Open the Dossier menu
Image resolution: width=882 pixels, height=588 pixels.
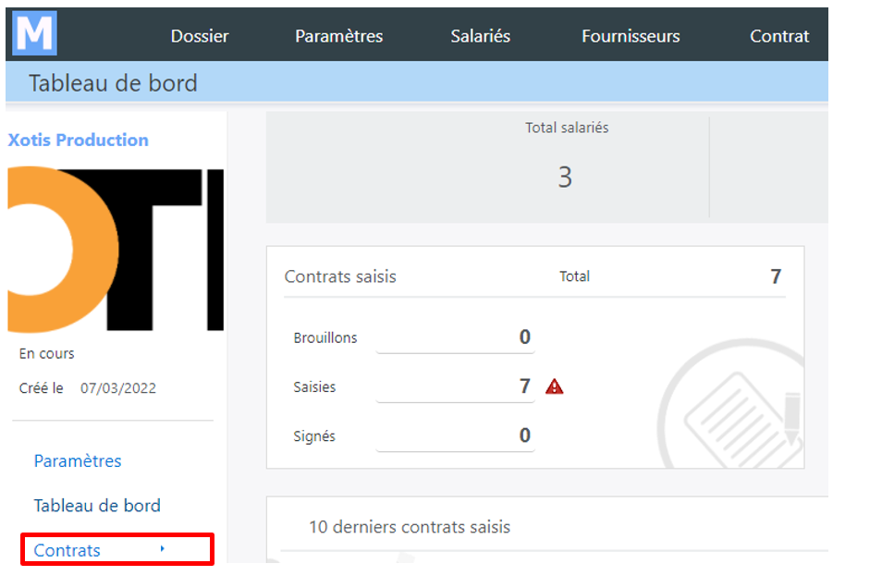(200, 36)
